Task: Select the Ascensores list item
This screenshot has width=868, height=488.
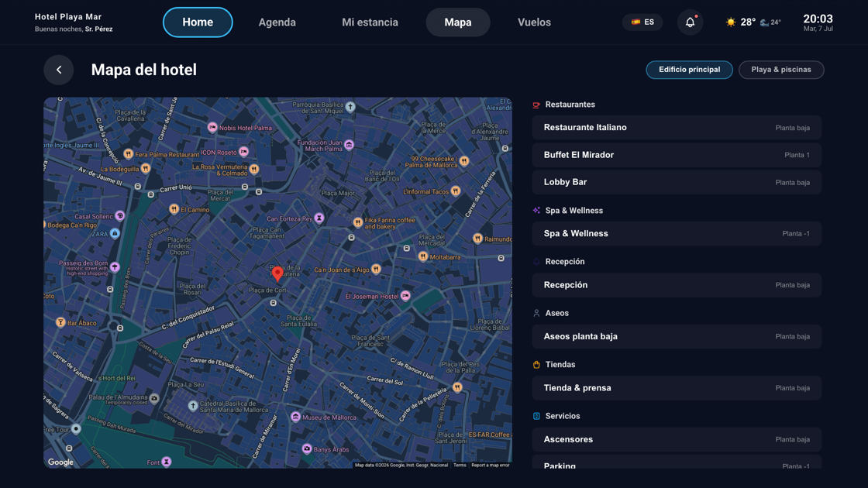Action: coord(677,439)
